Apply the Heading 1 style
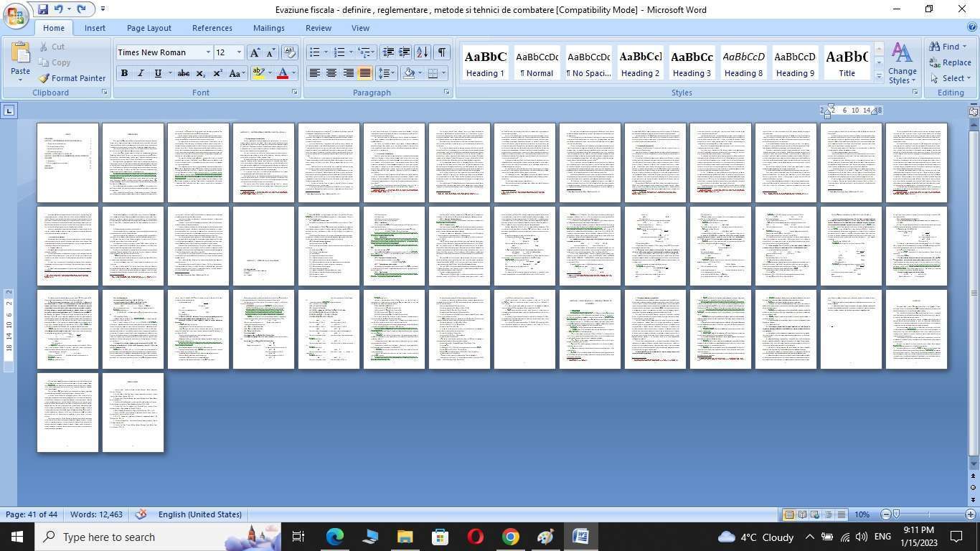 point(485,63)
